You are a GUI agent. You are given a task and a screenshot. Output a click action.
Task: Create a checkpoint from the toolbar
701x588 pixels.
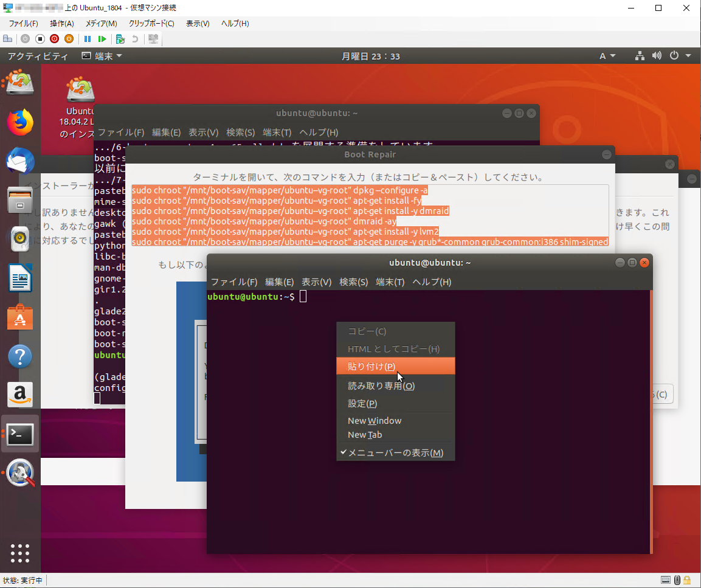(x=120, y=39)
